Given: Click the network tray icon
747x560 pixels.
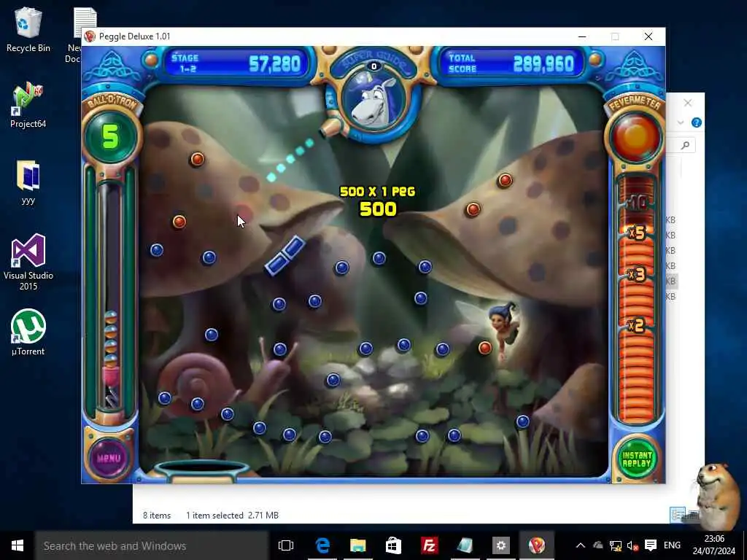Looking at the screenshot, I should 616,545.
